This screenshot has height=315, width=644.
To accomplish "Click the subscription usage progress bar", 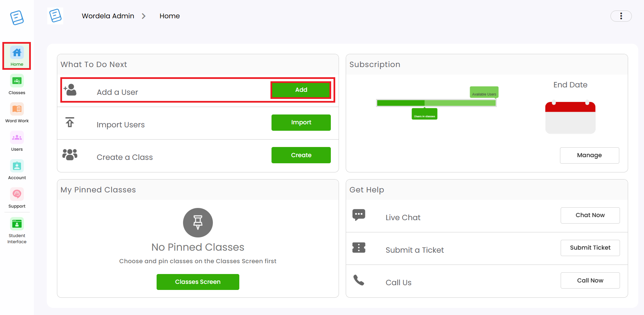I will point(436,103).
